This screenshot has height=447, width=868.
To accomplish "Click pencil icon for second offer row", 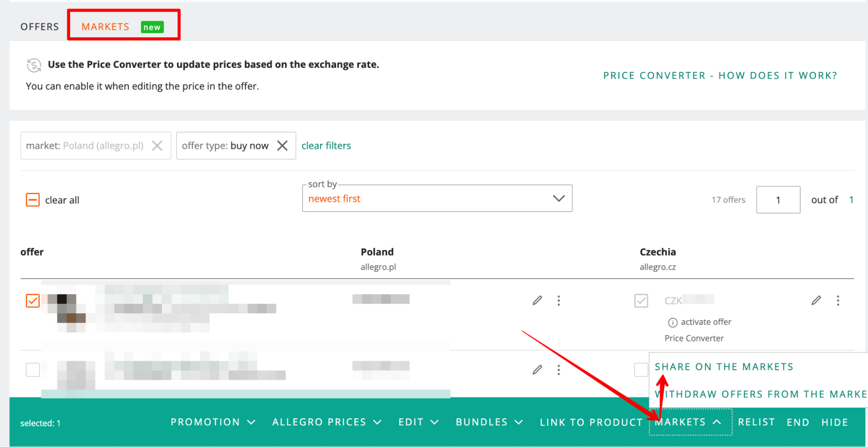I will click(537, 370).
